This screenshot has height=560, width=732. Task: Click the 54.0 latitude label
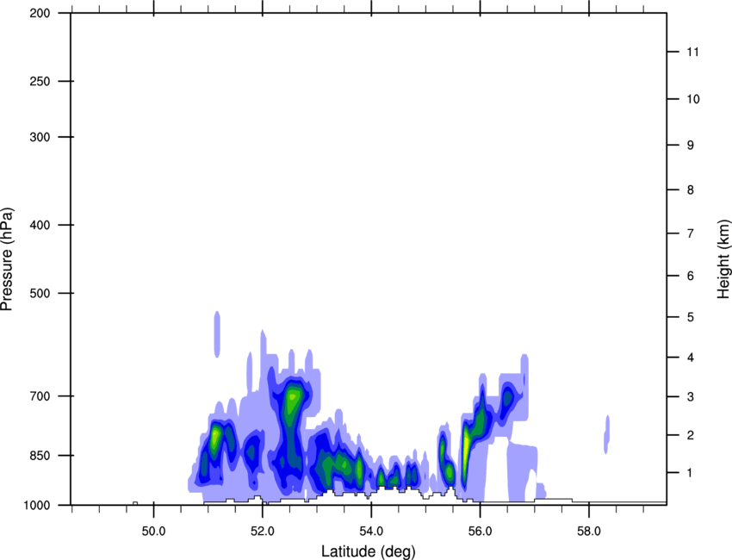[372, 532]
